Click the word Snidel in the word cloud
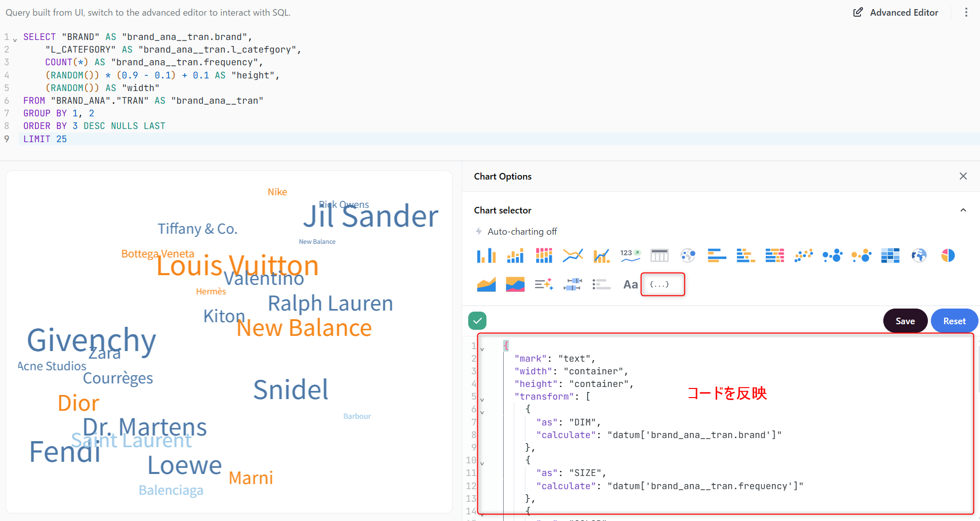This screenshot has width=980, height=521. click(291, 389)
